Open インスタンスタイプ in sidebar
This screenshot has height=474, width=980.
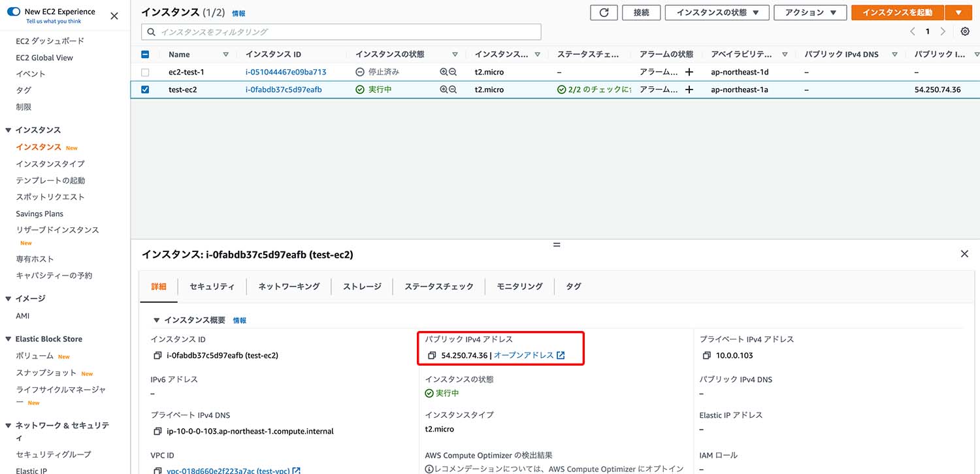coord(50,163)
